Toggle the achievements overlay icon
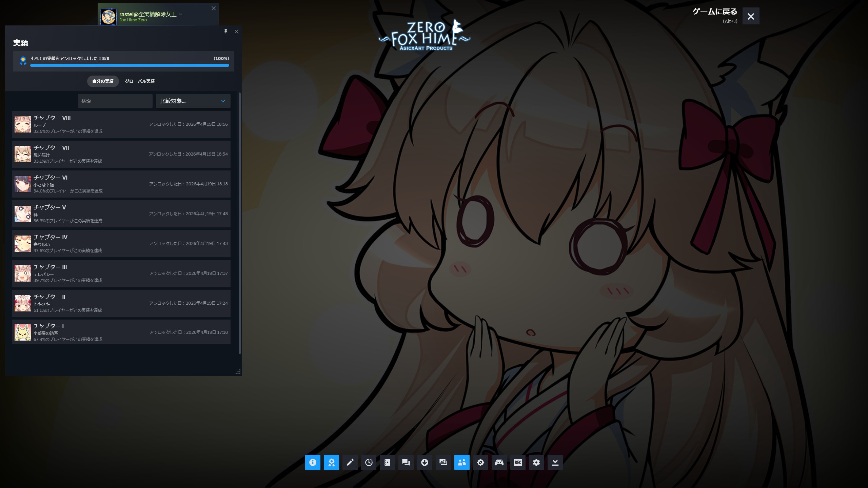 tap(331, 462)
